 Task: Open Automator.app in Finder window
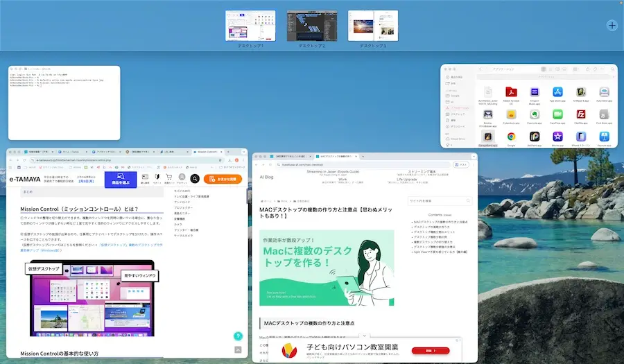click(604, 92)
